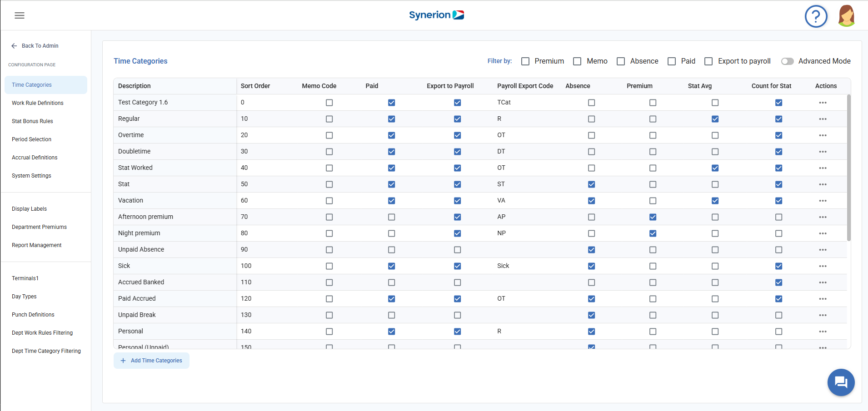Open actions menu for Overtime row

(x=823, y=135)
